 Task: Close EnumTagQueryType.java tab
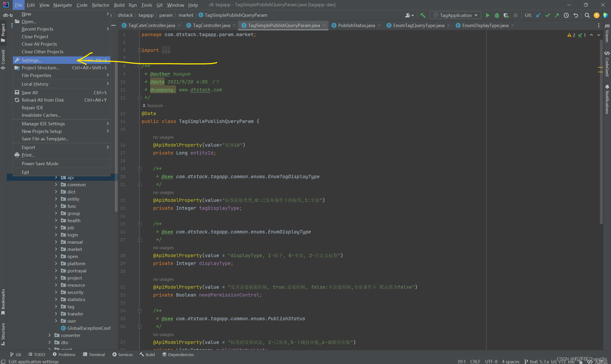448,25
